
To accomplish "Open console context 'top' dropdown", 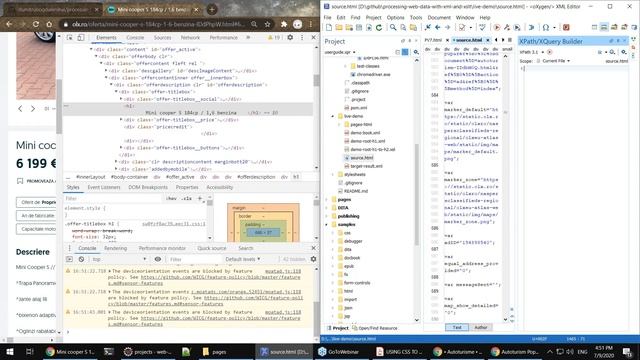I will (119, 259).
